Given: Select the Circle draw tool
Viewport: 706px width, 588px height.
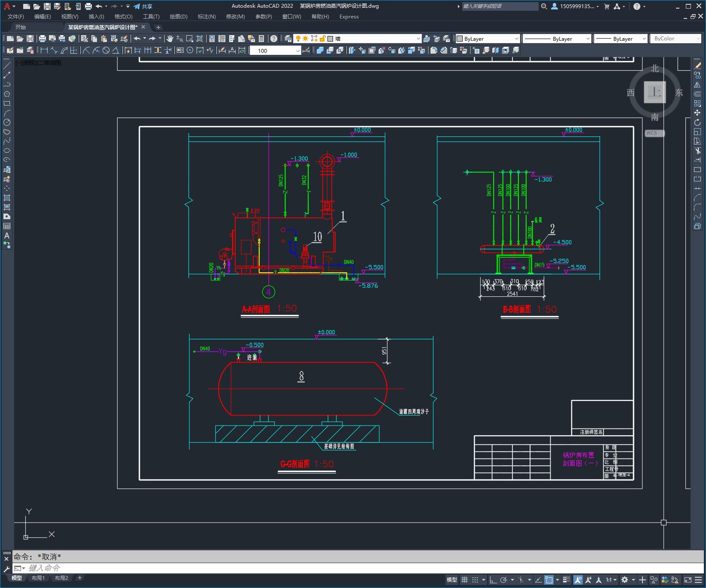Looking at the screenshot, I should pos(7,123).
